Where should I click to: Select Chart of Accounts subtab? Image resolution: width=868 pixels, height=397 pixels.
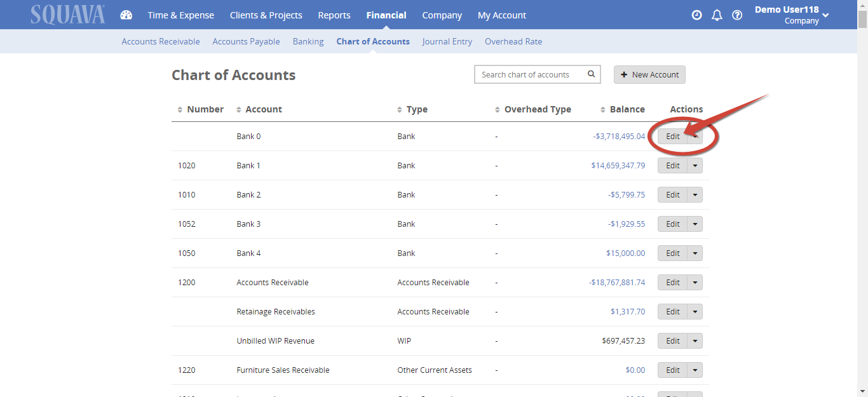pos(373,41)
